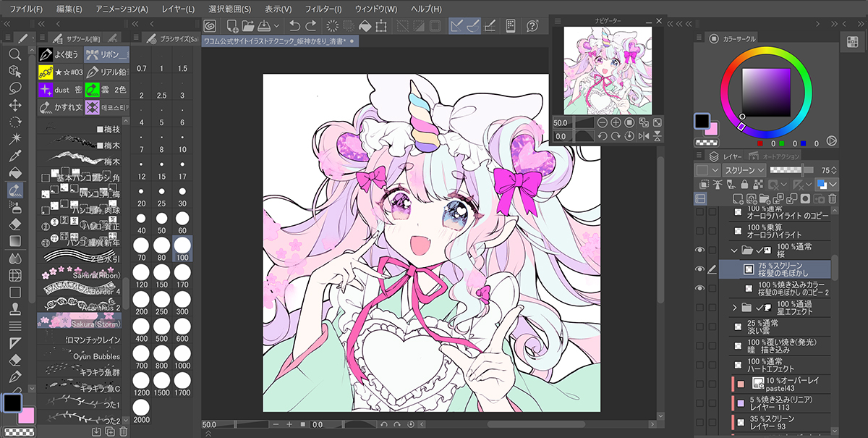Click the Redo arrow in command bar

[x=311, y=26]
